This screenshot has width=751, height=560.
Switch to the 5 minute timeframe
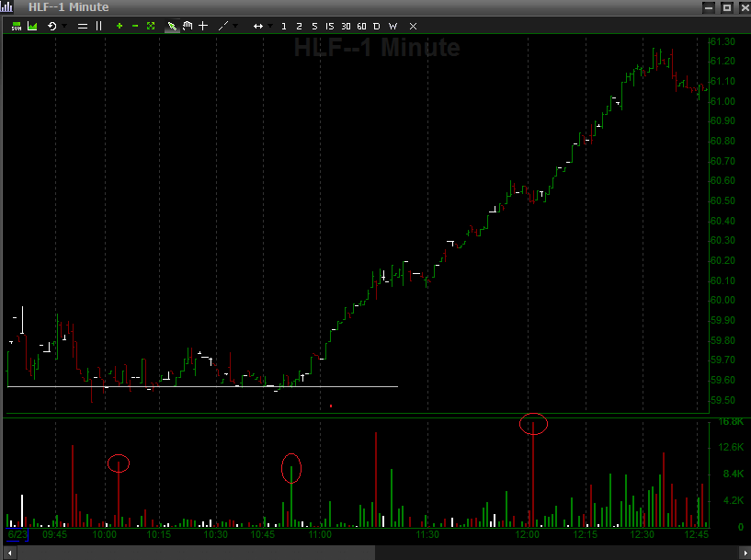coord(314,27)
